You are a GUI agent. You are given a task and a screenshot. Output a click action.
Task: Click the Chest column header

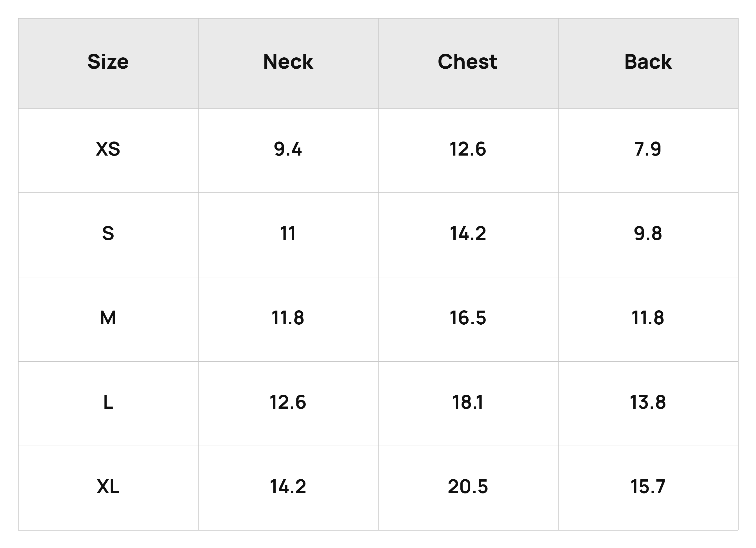tap(468, 62)
